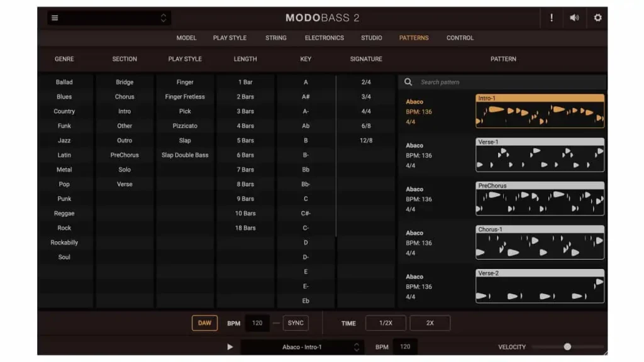
Task: Select the Pick play style
Action: [185, 111]
